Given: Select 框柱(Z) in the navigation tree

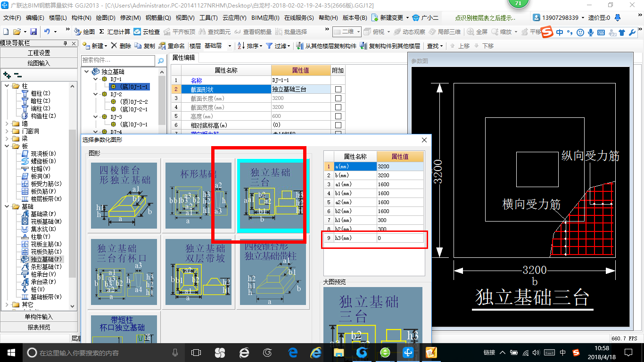Looking at the screenshot, I should pyautogui.click(x=40, y=93).
